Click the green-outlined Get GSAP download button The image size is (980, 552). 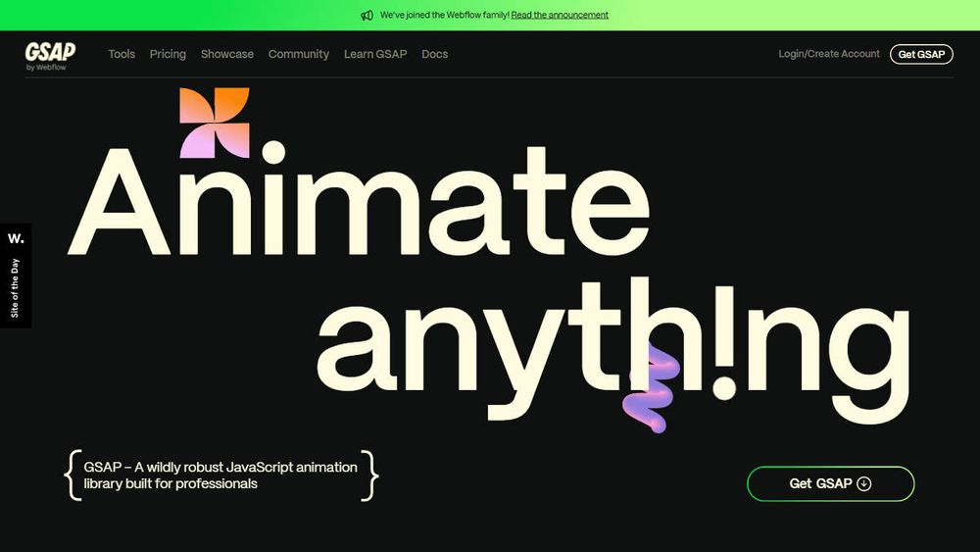tap(831, 484)
